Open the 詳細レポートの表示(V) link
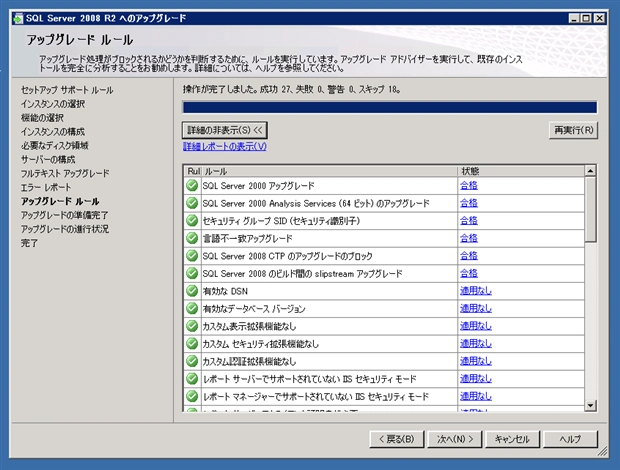 click(225, 147)
